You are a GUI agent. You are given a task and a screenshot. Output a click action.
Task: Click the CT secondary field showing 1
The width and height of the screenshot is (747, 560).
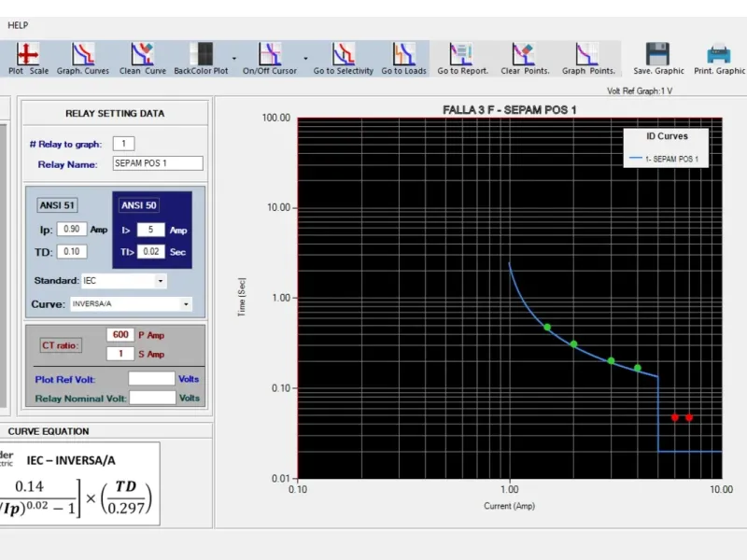tap(120, 354)
